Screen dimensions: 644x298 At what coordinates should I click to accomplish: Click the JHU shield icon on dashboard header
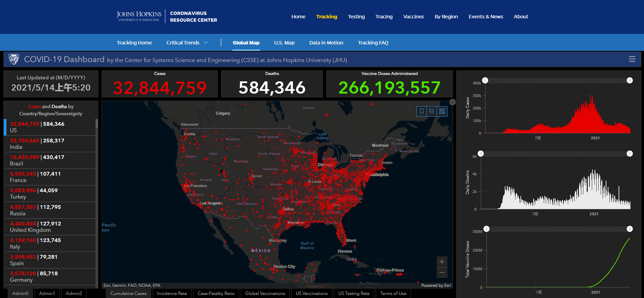click(x=14, y=59)
